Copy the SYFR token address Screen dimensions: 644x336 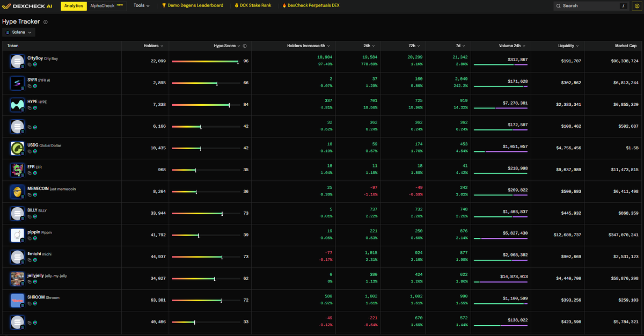point(30,85)
